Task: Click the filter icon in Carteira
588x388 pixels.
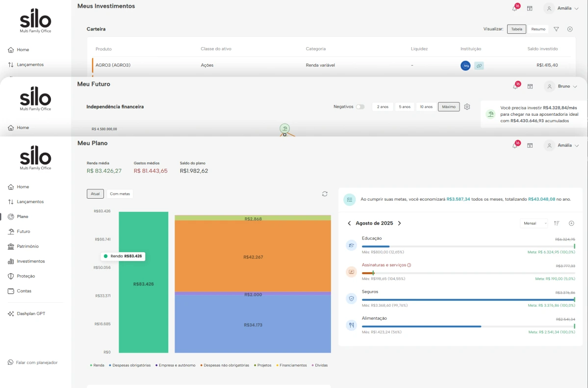Action: tap(556, 29)
